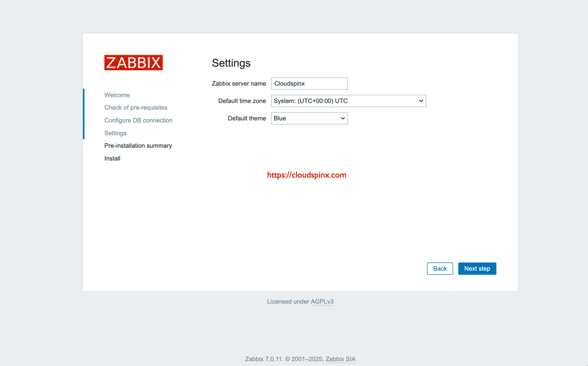Click the ZABBIX logo

(x=133, y=63)
